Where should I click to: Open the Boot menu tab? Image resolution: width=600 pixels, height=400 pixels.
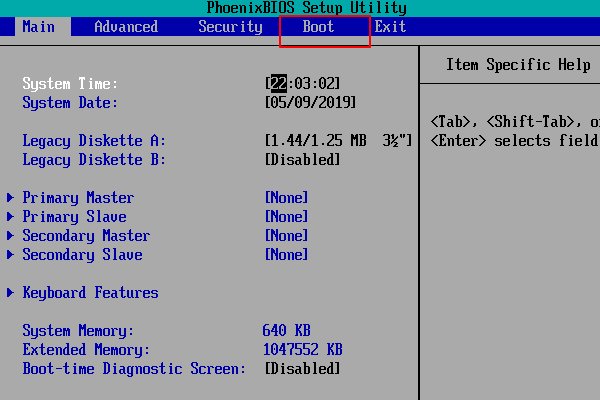[318, 27]
